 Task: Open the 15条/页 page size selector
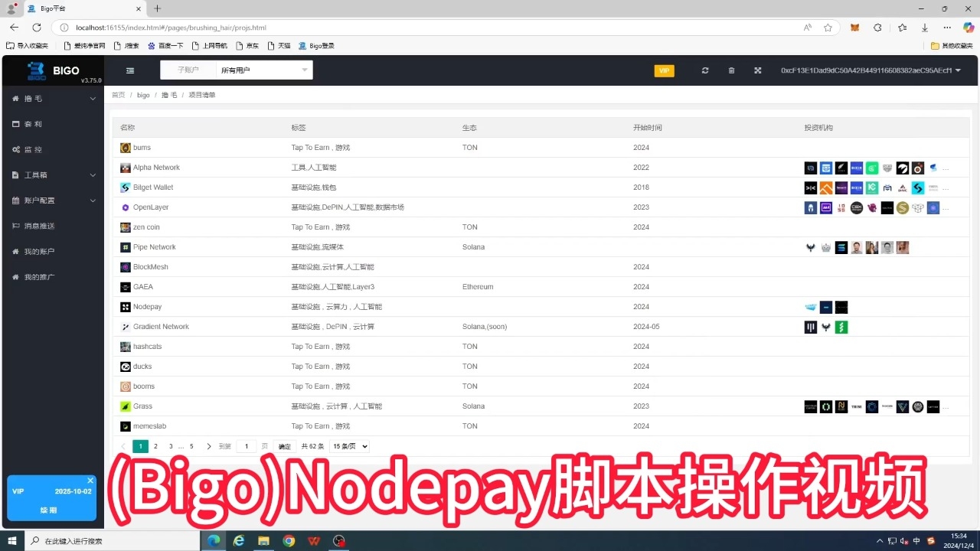349,446
